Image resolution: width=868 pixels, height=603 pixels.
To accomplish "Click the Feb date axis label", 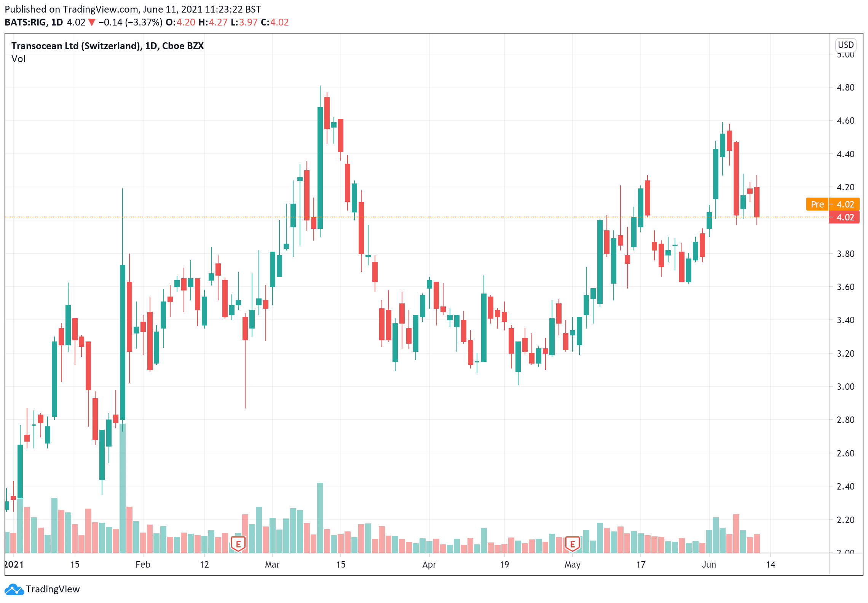I will [x=143, y=565].
